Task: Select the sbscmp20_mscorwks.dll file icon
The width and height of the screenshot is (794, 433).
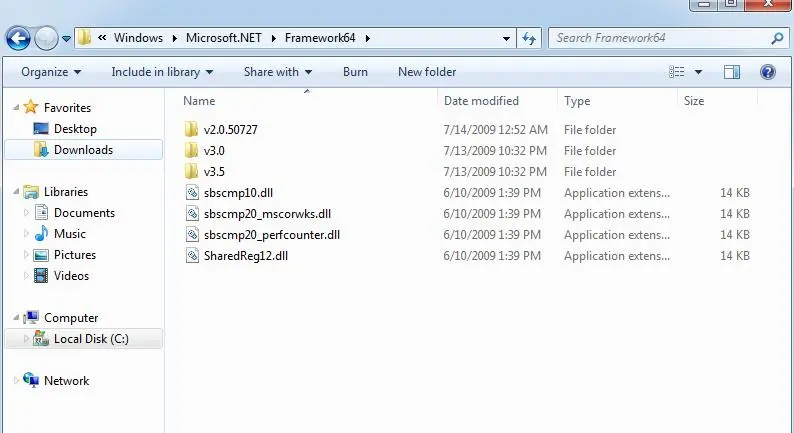Action: (x=192, y=214)
